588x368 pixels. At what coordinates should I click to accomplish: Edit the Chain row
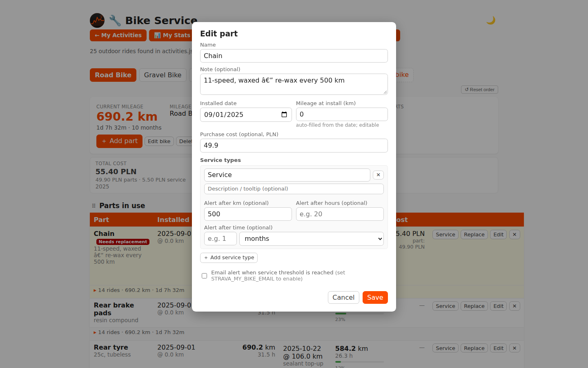pos(499,235)
